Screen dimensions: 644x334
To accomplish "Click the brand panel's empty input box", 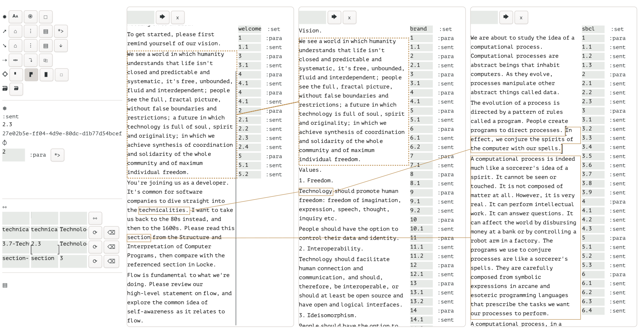I will (x=313, y=17).
